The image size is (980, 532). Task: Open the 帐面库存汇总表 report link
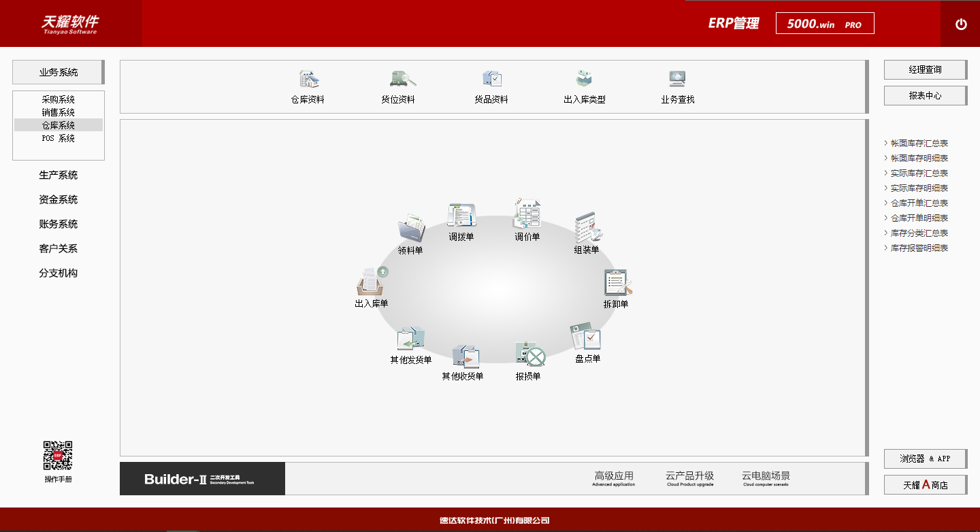919,144
